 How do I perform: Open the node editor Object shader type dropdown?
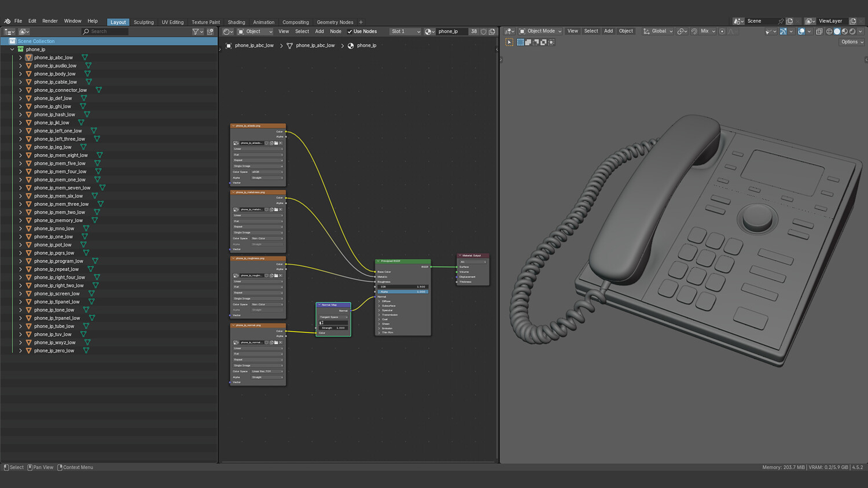coord(255,32)
